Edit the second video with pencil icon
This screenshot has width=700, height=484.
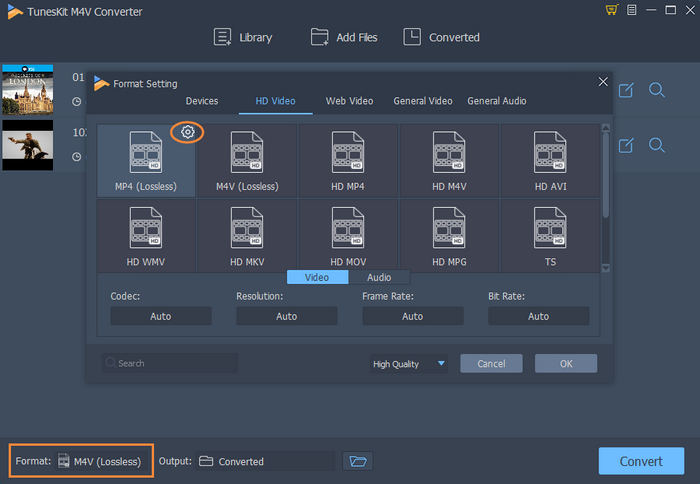(x=626, y=145)
